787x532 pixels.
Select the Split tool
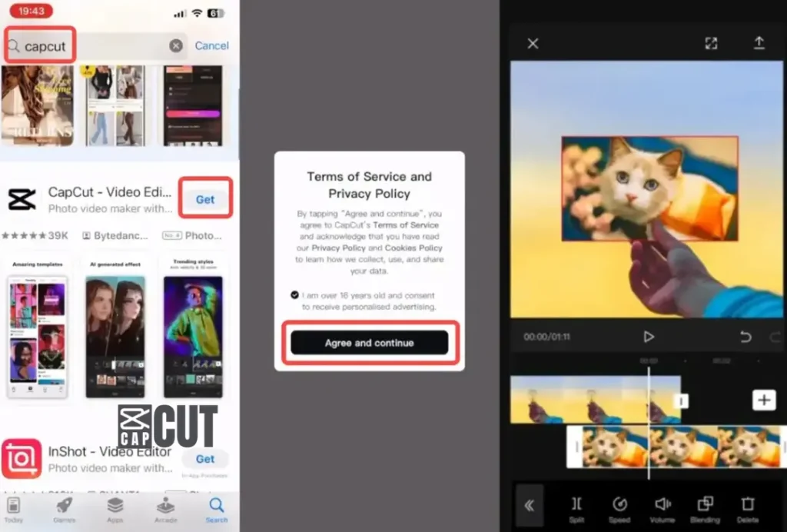click(576, 505)
